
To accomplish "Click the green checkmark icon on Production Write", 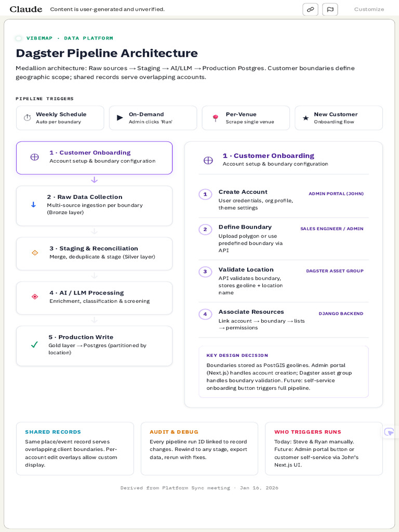I will [34, 345].
